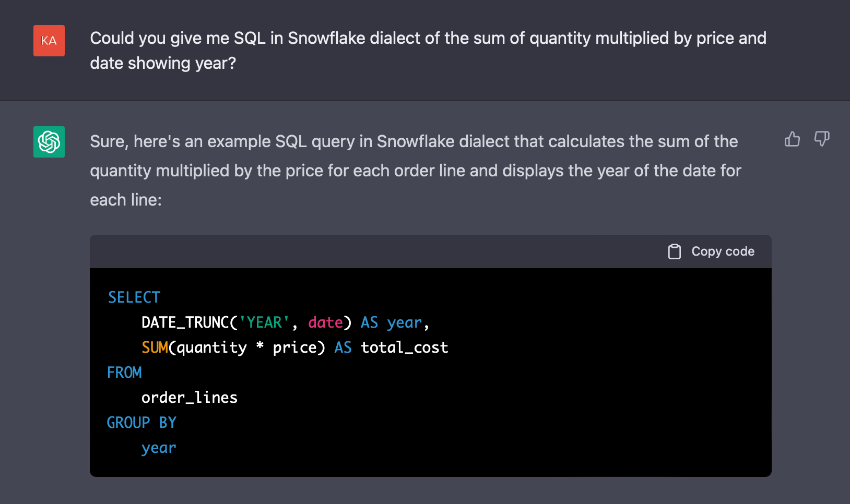Image resolution: width=850 pixels, height=504 pixels.
Task: Click the DATE_TRUNC function name in code
Action: (185, 322)
